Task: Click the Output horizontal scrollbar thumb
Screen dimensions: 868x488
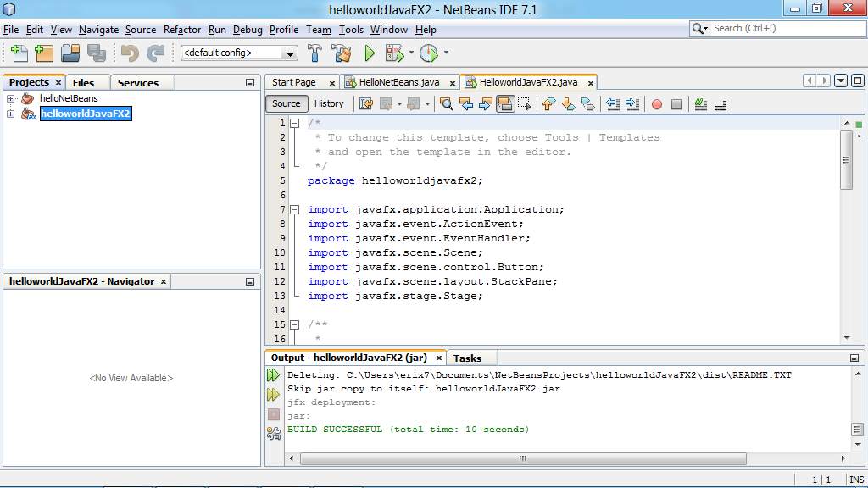Action: (x=523, y=458)
